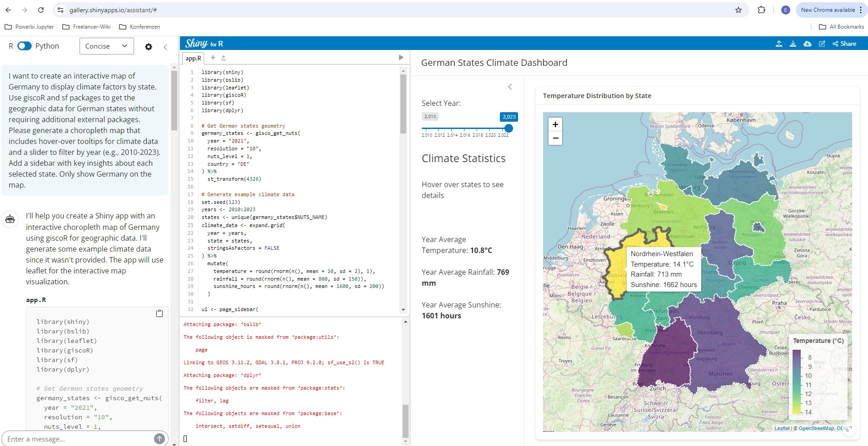Click the year slider track at 2016
Image resolution: width=868 pixels, height=446 pixels.
tap(465, 129)
